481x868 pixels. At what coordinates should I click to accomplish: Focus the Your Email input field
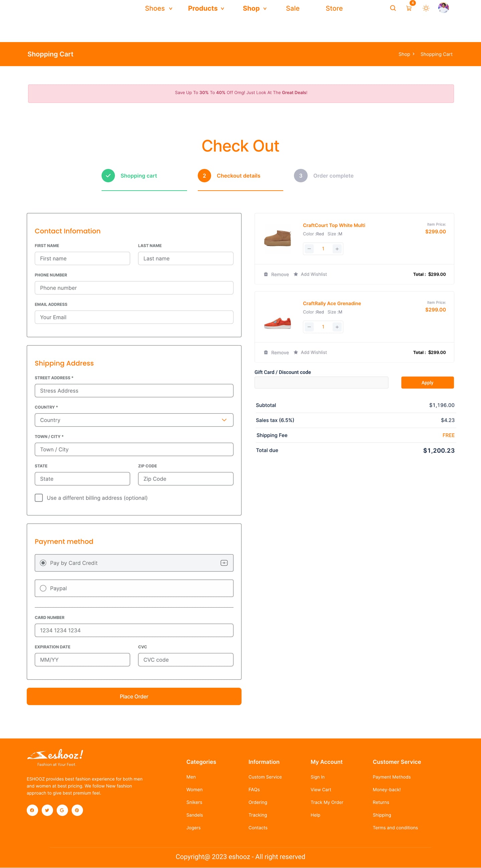pos(134,317)
